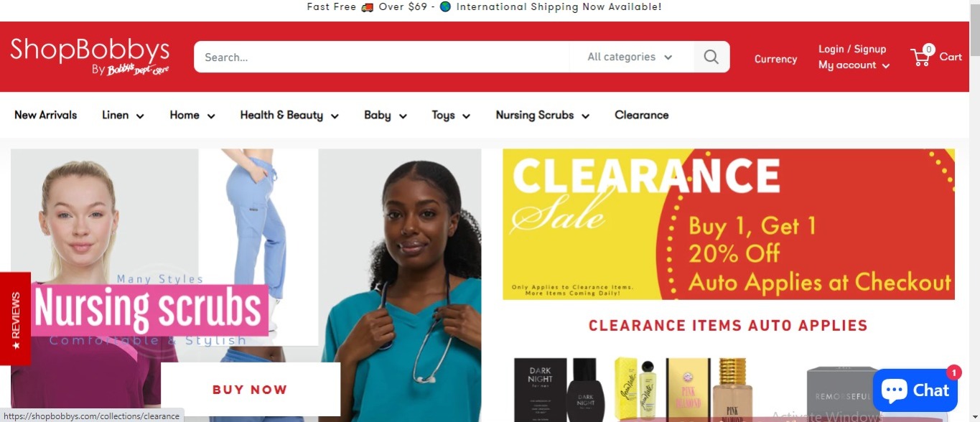The height and width of the screenshot is (422, 980).
Task: Click the Clearance Sale banner
Action: tap(729, 224)
